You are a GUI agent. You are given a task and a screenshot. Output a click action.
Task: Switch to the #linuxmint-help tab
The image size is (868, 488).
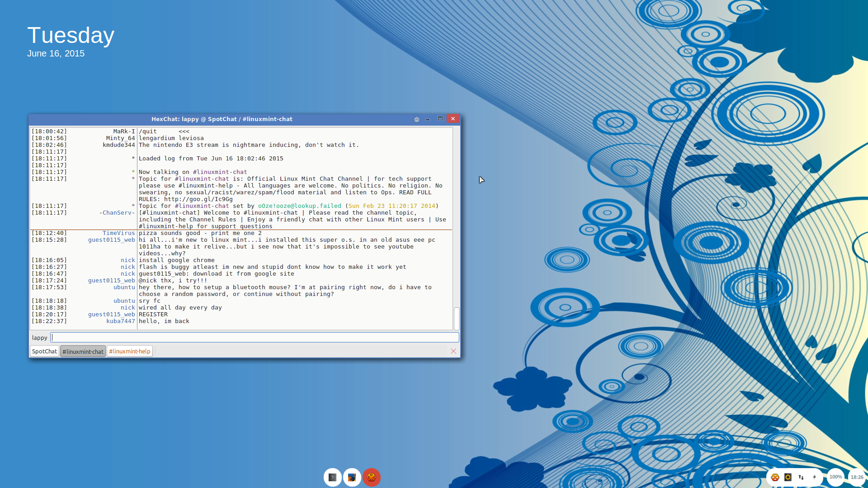[x=130, y=351]
